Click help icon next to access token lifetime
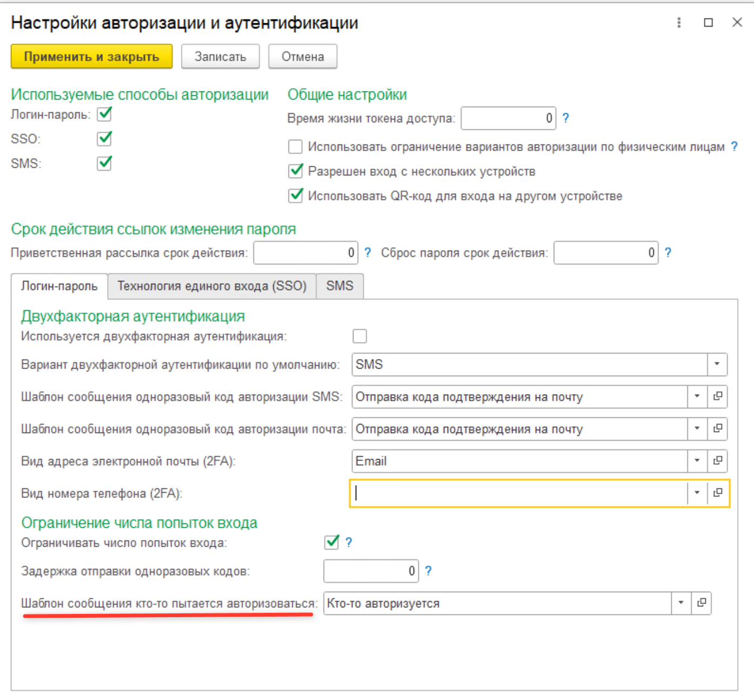This screenshot has width=754, height=700. point(566,118)
